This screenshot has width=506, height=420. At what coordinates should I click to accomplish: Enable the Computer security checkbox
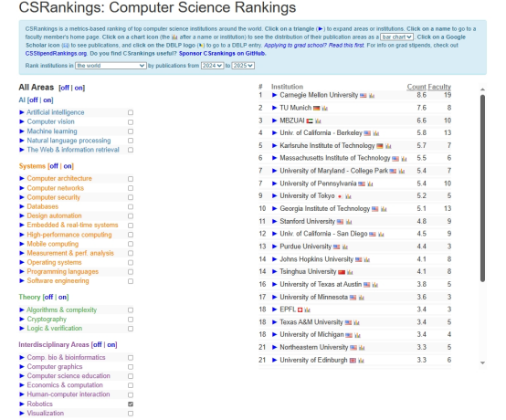(131, 197)
